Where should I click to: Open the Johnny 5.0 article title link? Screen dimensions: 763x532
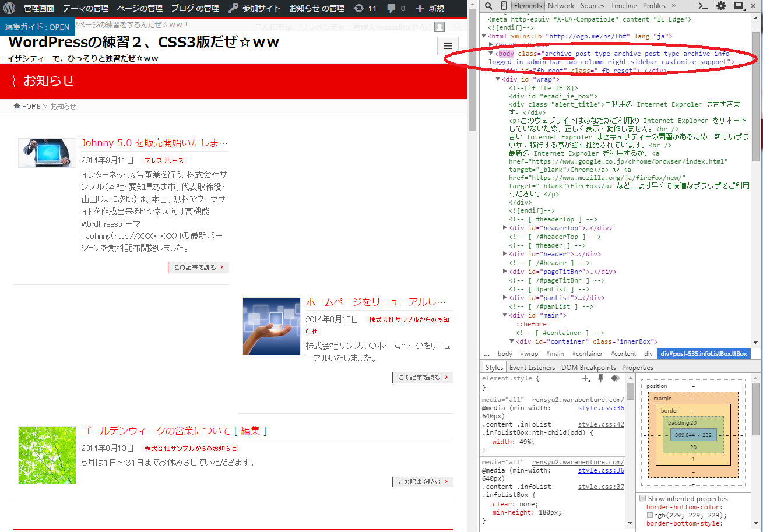coord(154,143)
